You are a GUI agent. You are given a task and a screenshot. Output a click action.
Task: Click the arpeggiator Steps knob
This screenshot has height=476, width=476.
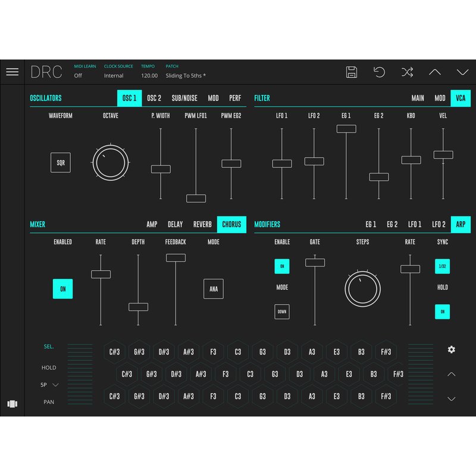pos(362,289)
